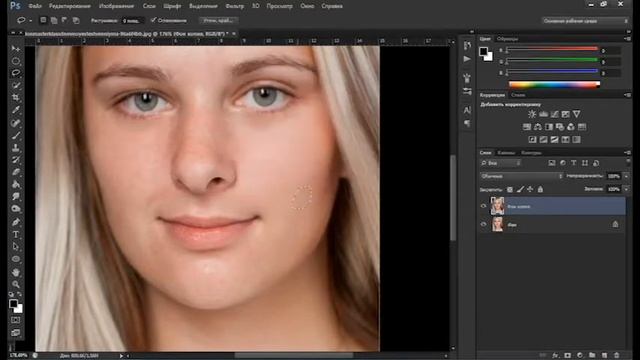
Task: Toggle lock image pixels brush icon
Action: pos(520,189)
